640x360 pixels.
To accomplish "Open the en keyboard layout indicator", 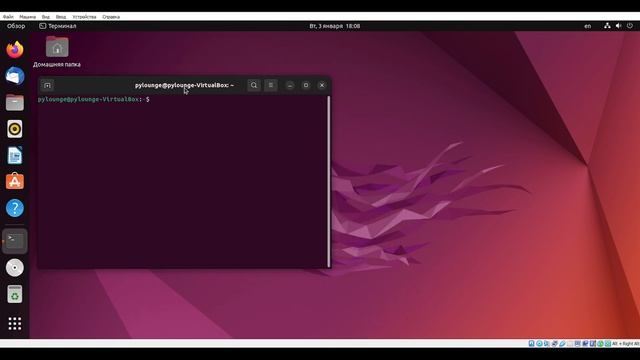I will 587,26.
